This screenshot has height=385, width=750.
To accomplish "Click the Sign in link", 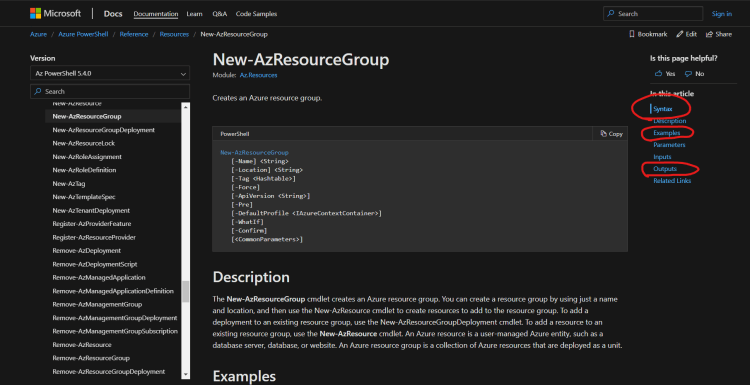I will [x=722, y=14].
